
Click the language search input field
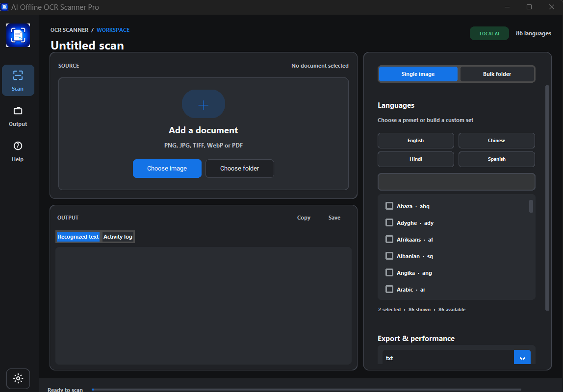pyautogui.click(x=457, y=182)
